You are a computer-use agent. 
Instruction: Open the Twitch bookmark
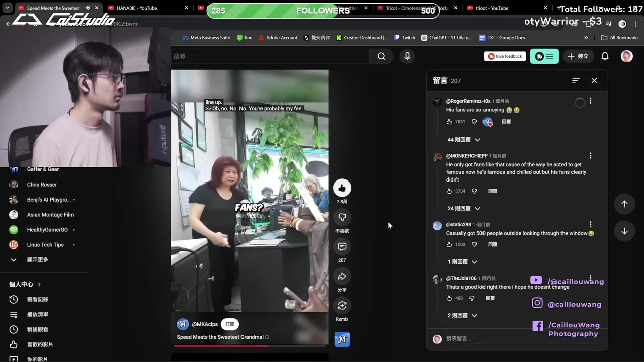coord(405,38)
